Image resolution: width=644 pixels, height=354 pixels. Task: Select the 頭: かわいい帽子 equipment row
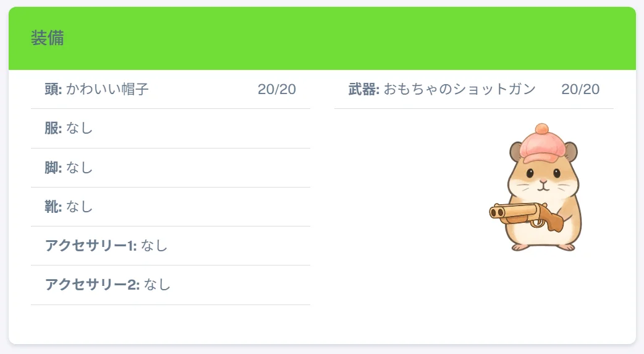click(171, 89)
